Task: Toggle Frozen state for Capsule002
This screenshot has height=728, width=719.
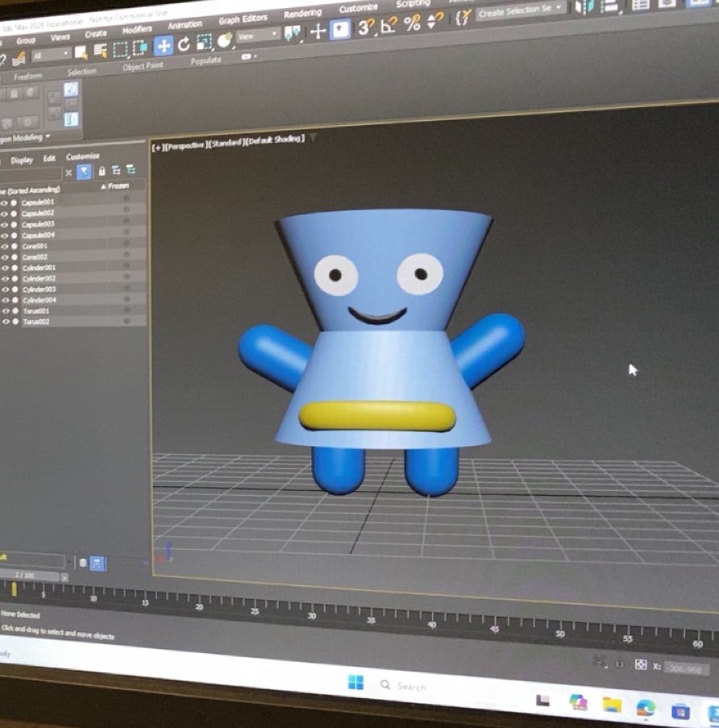Action: 126,209
